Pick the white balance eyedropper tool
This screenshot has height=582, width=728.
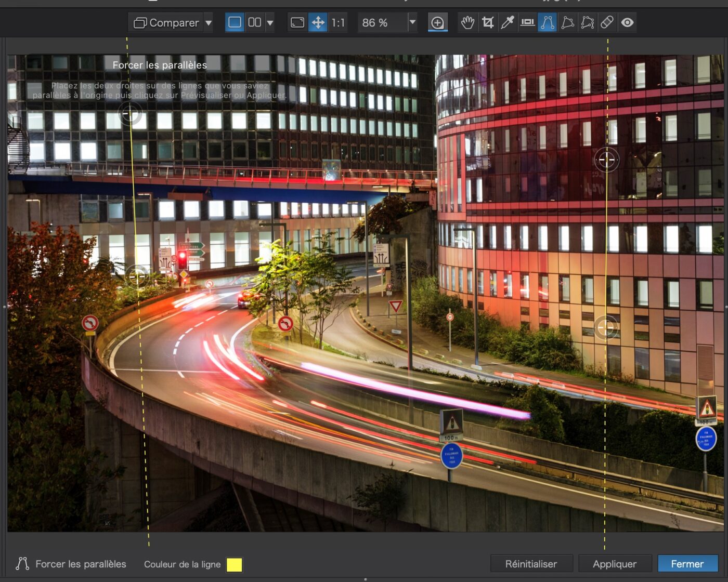[x=507, y=23]
